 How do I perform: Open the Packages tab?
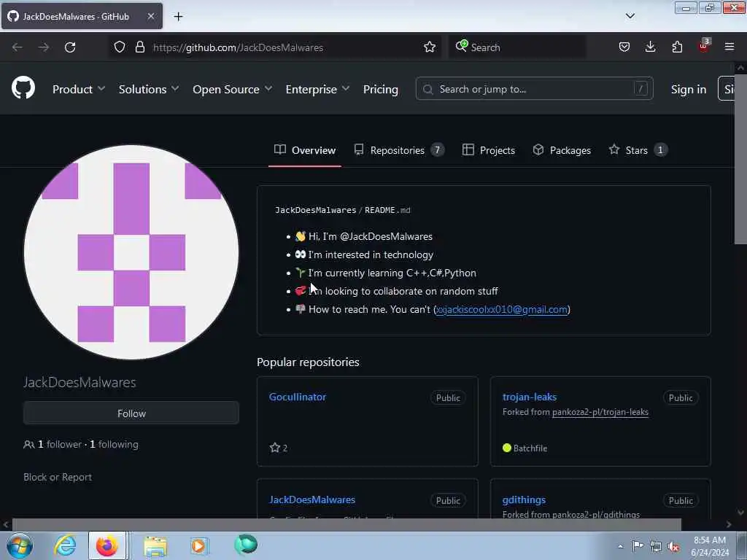(x=562, y=150)
